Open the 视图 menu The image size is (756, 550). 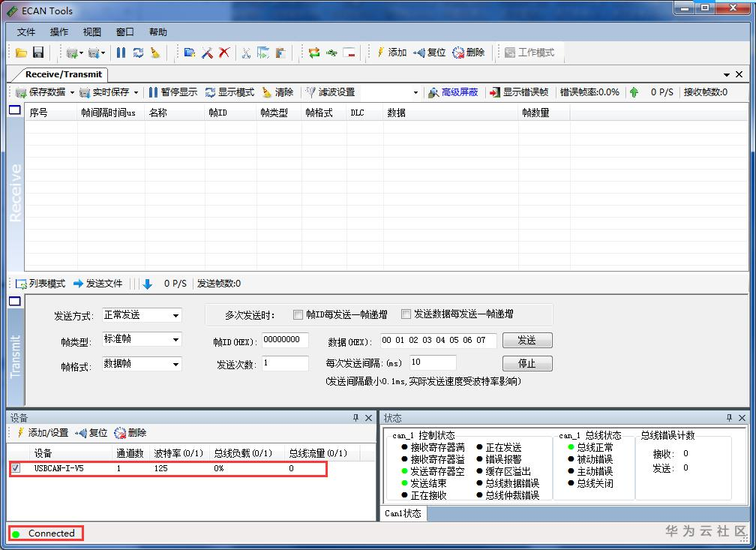click(92, 32)
